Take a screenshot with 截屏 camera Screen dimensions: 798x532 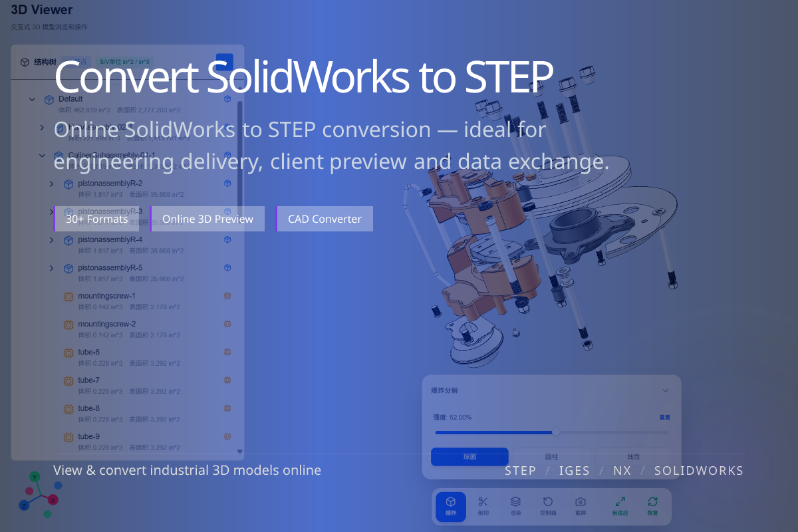(581, 506)
